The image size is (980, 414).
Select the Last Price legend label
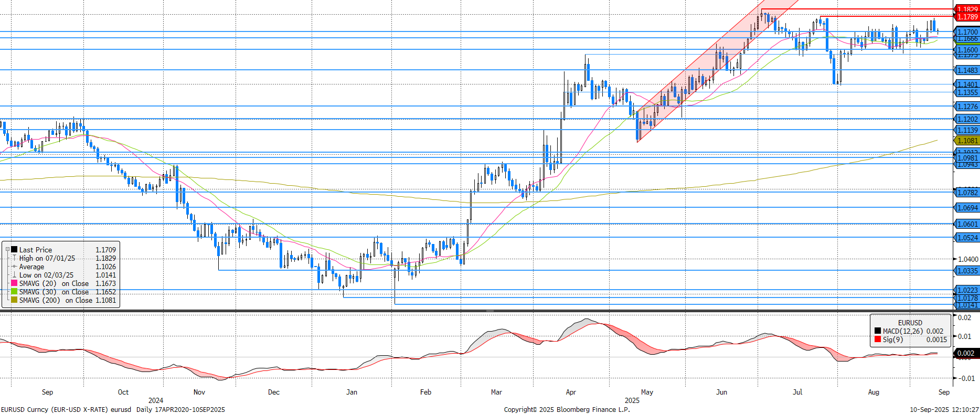coord(36,250)
